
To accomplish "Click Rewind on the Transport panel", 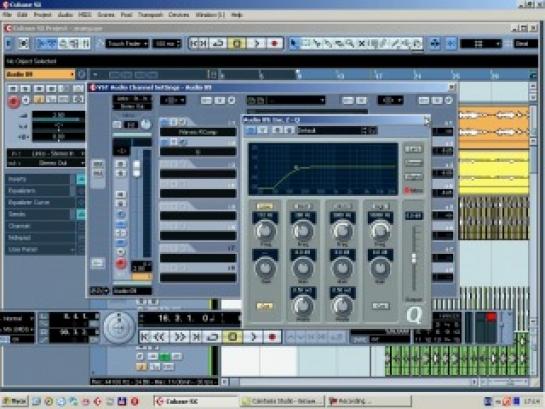I will [x=160, y=337].
